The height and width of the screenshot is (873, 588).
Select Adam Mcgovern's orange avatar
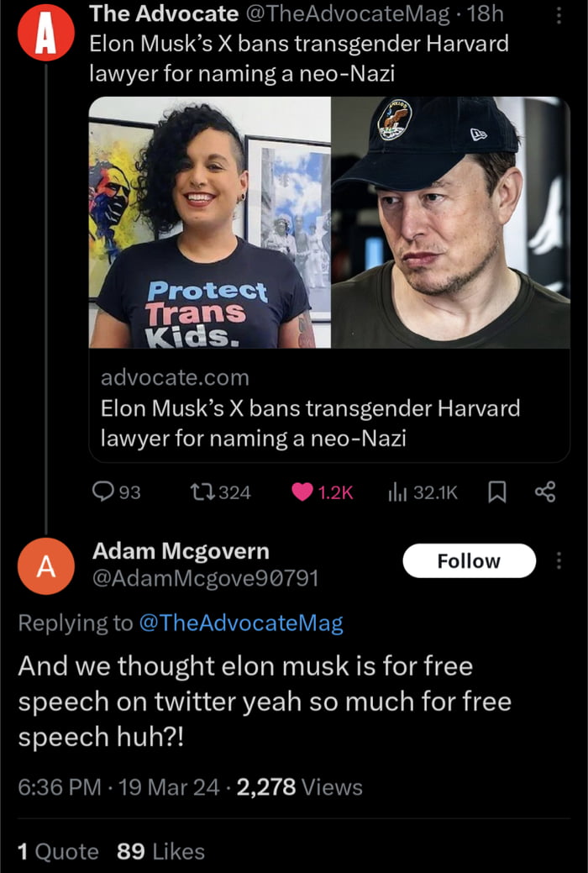pos(46,566)
